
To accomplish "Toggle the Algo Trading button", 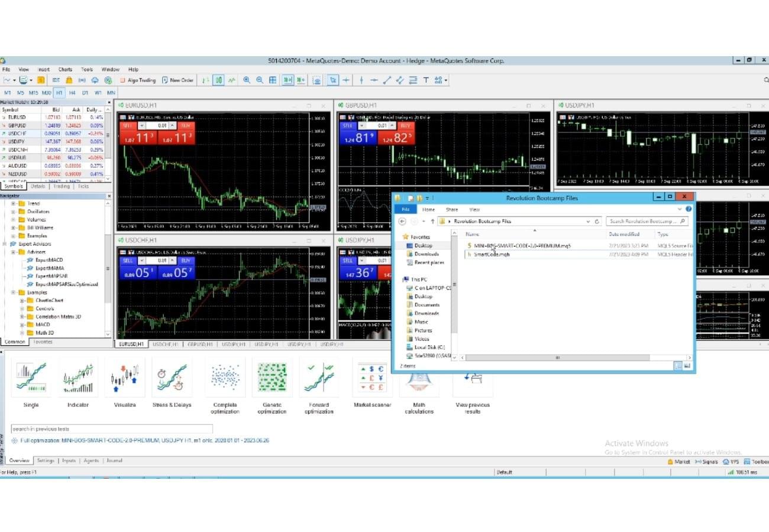I will point(138,80).
